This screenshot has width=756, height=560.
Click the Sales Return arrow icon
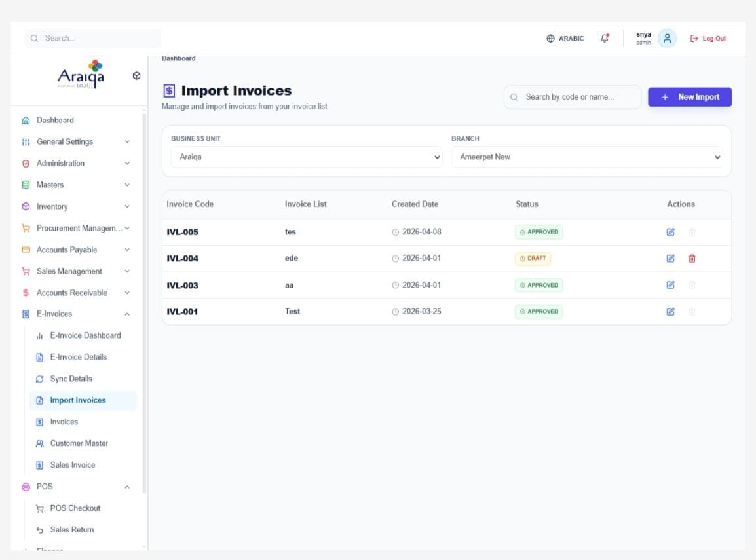coord(39,530)
